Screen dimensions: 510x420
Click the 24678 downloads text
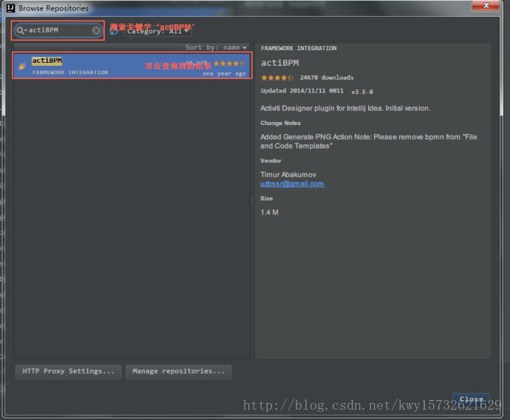[x=327, y=78]
